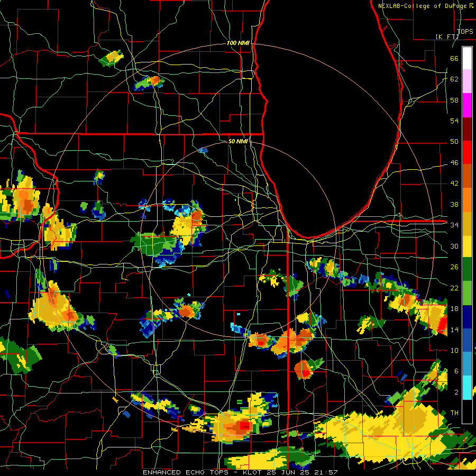Click the '10' legend value

click(454, 350)
